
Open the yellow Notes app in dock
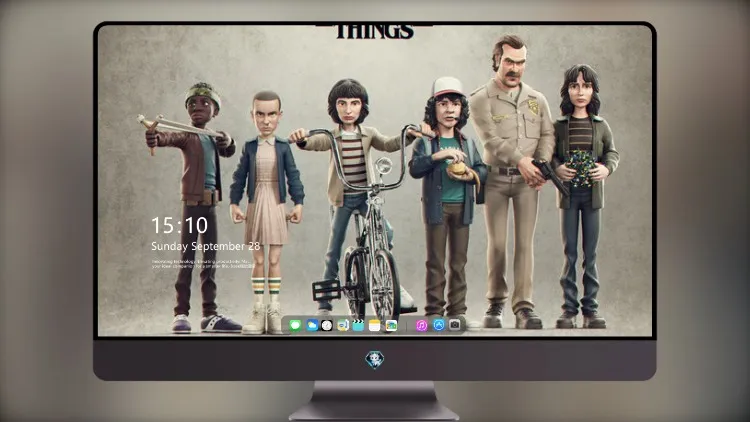tap(375, 325)
